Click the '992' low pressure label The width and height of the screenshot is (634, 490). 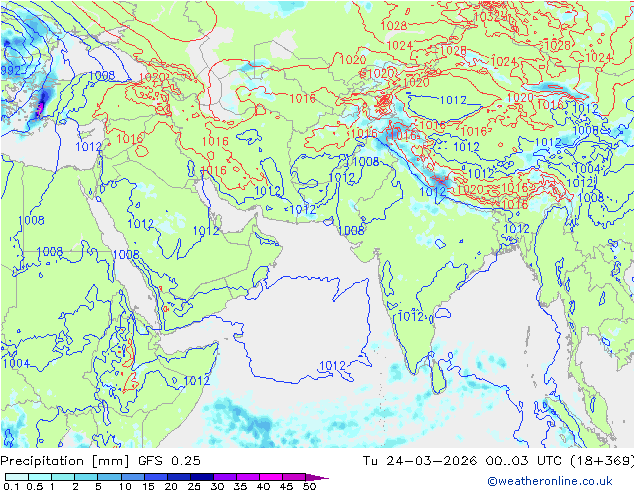(x=11, y=70)
